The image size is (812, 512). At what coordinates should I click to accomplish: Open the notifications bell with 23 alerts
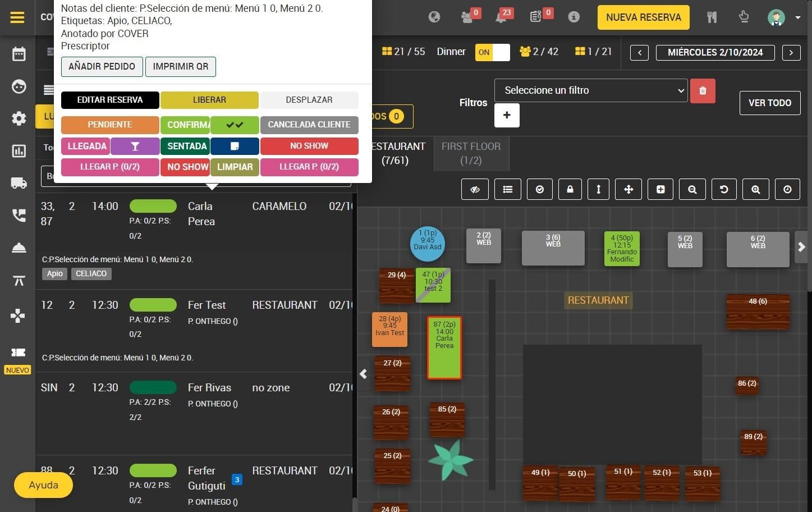[x=501, y=17]
